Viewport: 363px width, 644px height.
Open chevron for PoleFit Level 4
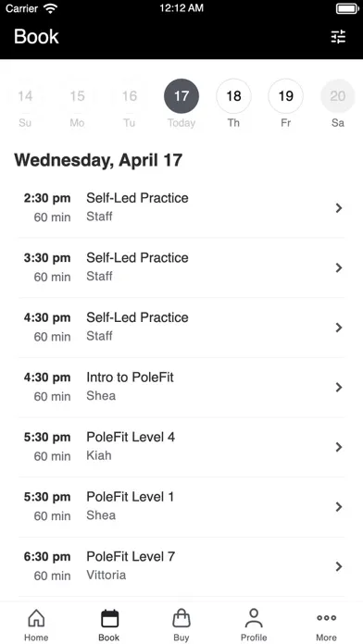[x=339, y=447]
